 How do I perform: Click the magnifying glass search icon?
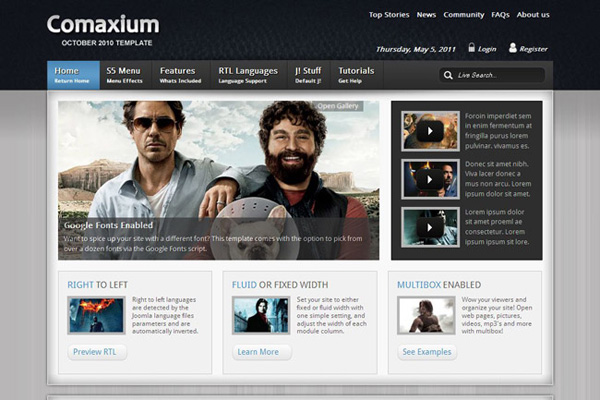[x=448, y=75]
